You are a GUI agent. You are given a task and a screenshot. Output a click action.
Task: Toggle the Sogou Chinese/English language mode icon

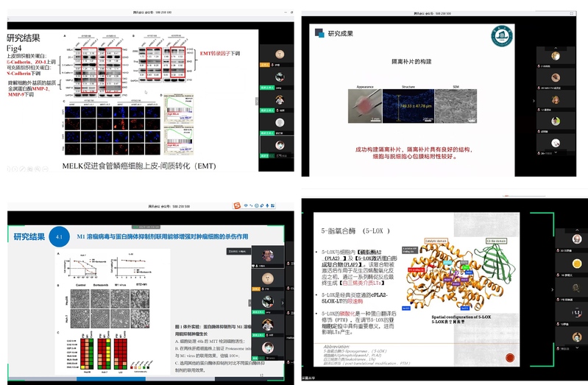click(246, 205)
